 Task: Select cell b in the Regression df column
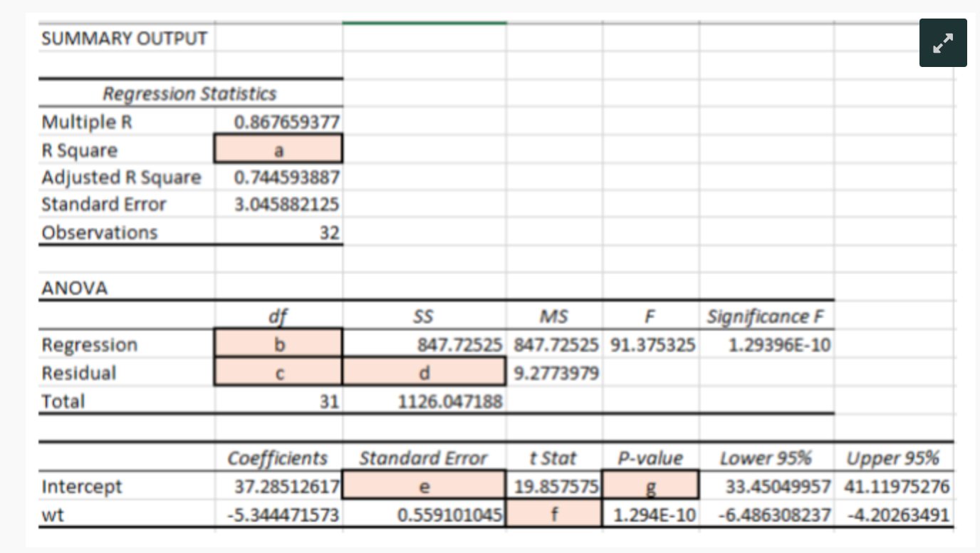tap(277, 344)
